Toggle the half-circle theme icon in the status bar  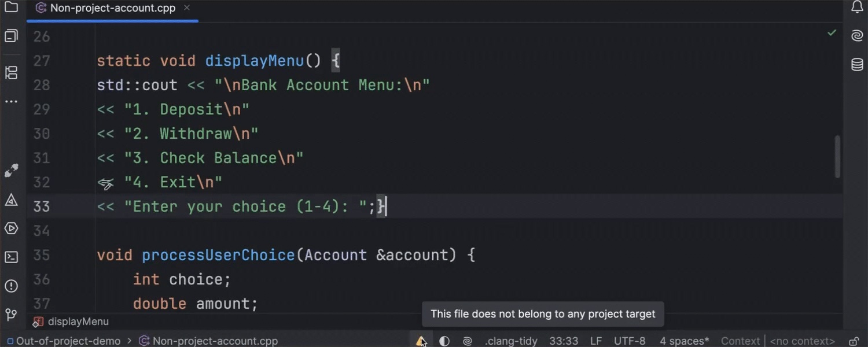tap(444, 341)
